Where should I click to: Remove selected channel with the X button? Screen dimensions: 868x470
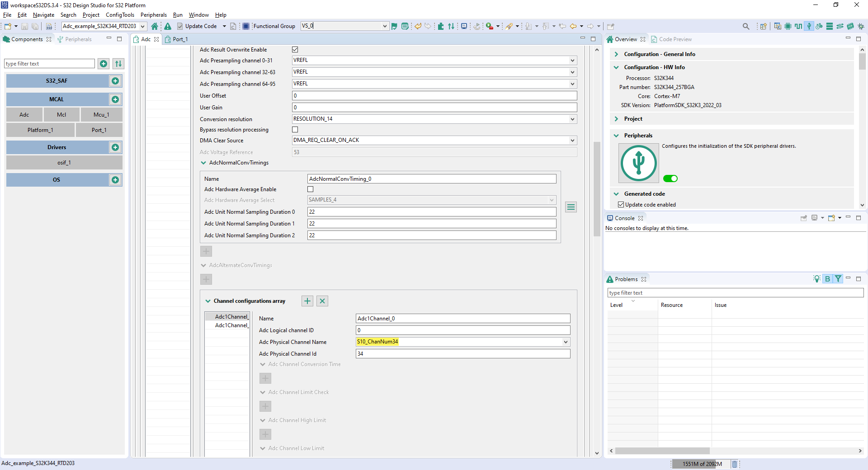[x=322, y=301]
